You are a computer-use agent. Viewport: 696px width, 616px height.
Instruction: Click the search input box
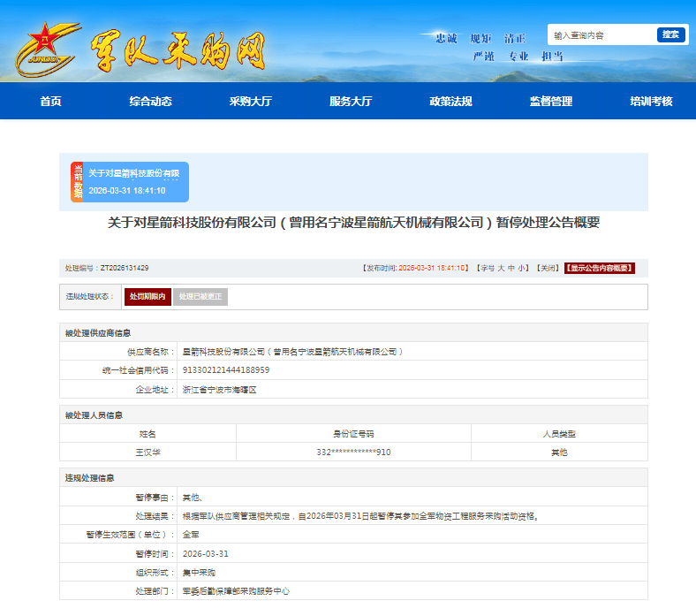601,35
